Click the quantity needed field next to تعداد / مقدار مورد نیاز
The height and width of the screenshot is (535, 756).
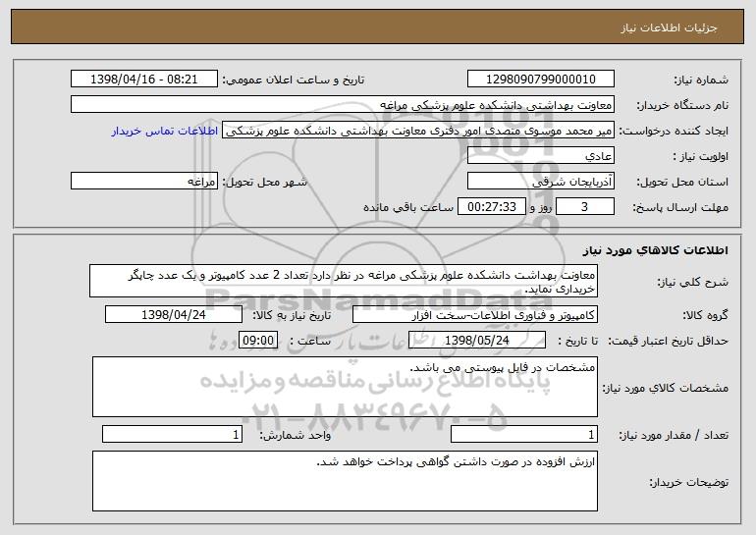(x=524, y=434)
